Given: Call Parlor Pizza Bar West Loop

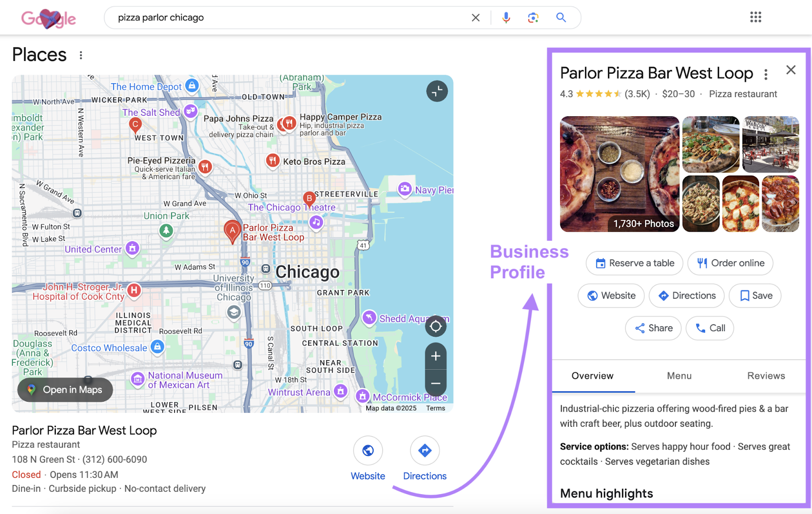Looking at the screenshot, I should click(709, 328).
